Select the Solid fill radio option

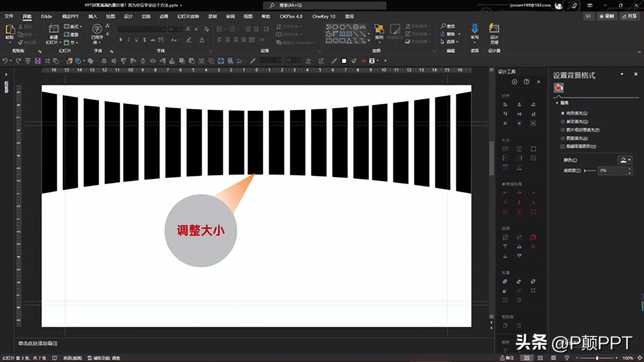coord(562,114)
